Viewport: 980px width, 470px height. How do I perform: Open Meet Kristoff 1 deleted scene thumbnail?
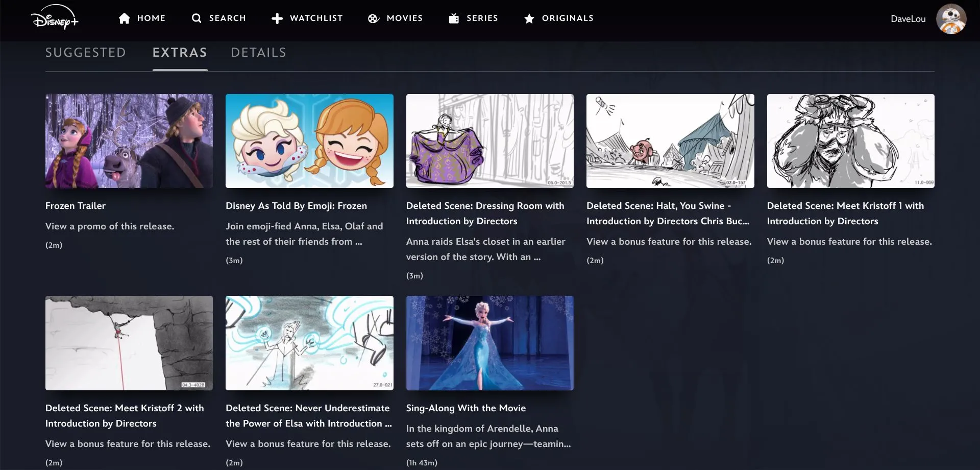tap(851, 141)
